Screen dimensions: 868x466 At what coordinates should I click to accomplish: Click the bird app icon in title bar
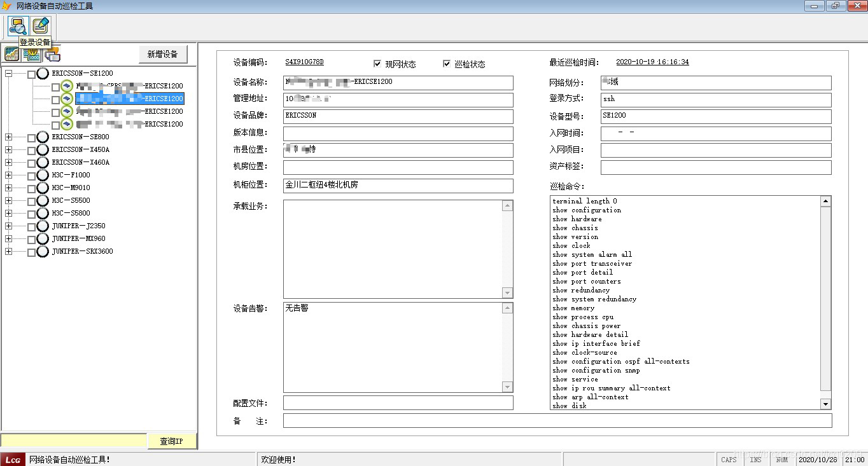(7, 6)
